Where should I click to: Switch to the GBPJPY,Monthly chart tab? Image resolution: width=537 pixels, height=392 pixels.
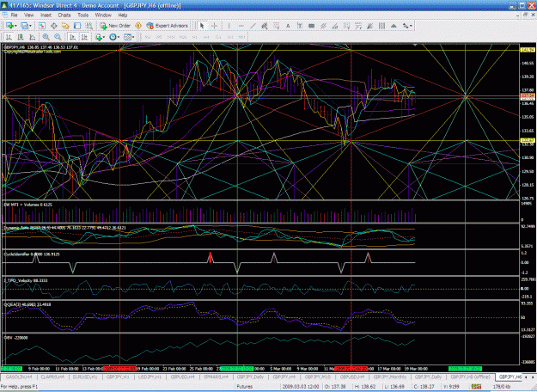point(390,377)
